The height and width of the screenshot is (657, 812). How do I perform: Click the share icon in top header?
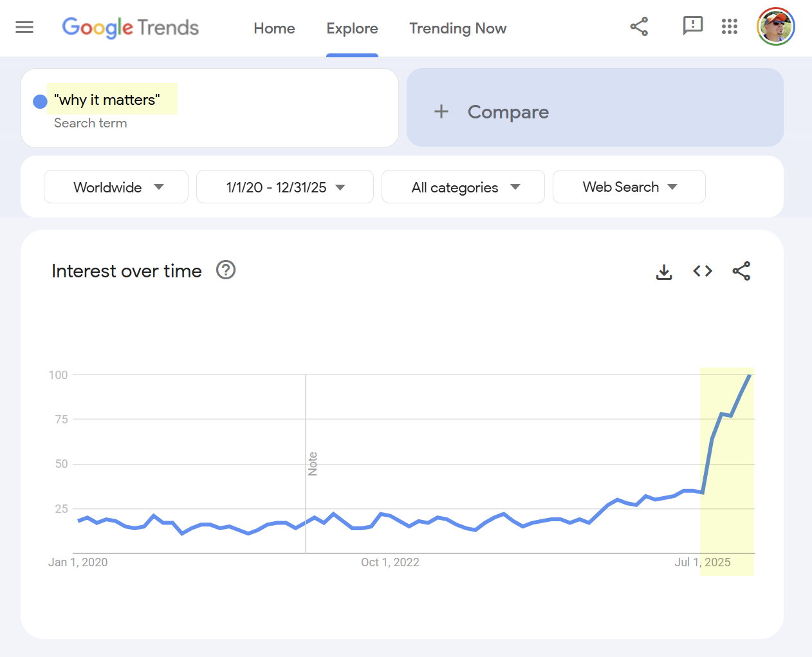639,26
